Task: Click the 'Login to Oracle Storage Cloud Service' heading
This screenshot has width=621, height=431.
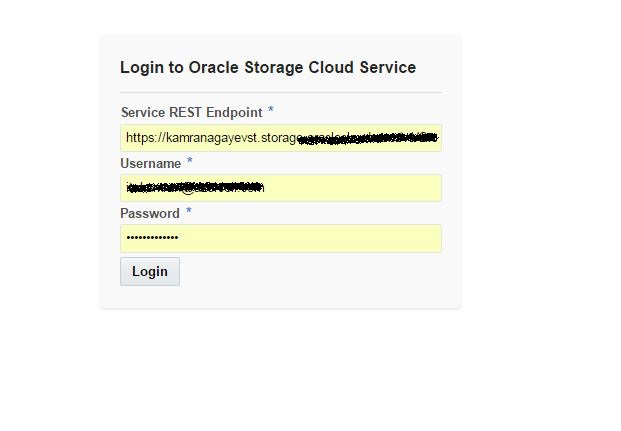Action: click(x=268, y=68)
